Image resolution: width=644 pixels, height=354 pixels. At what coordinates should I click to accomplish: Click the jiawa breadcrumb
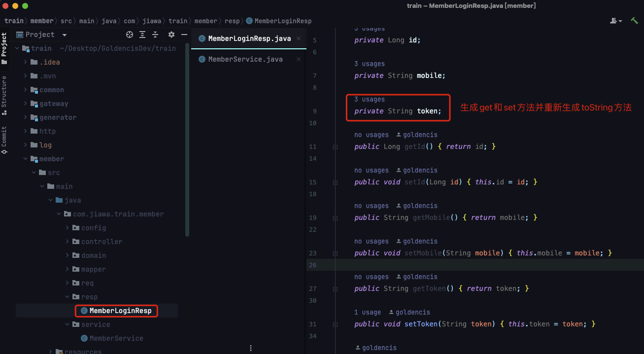pyautogui.click(x=152, y=21)
